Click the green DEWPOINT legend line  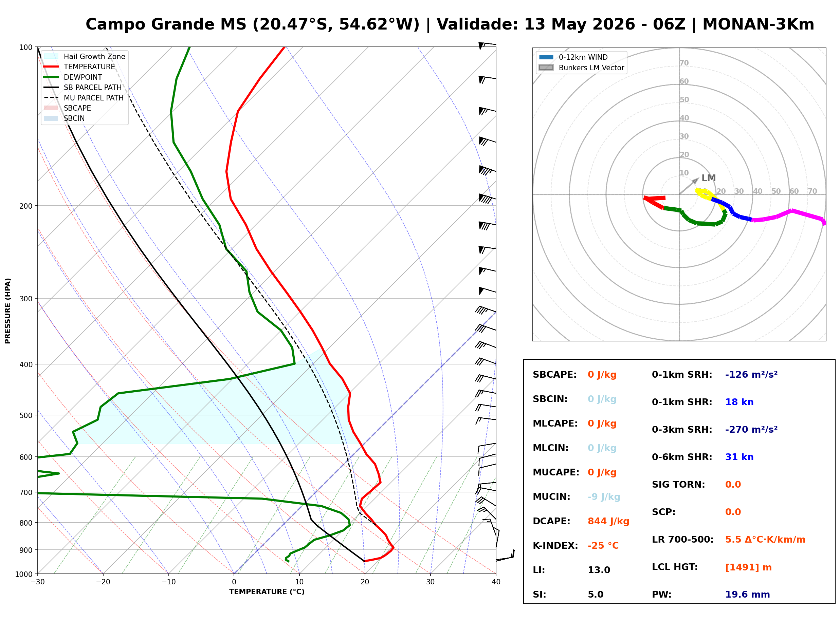click(x=51, y=77)
